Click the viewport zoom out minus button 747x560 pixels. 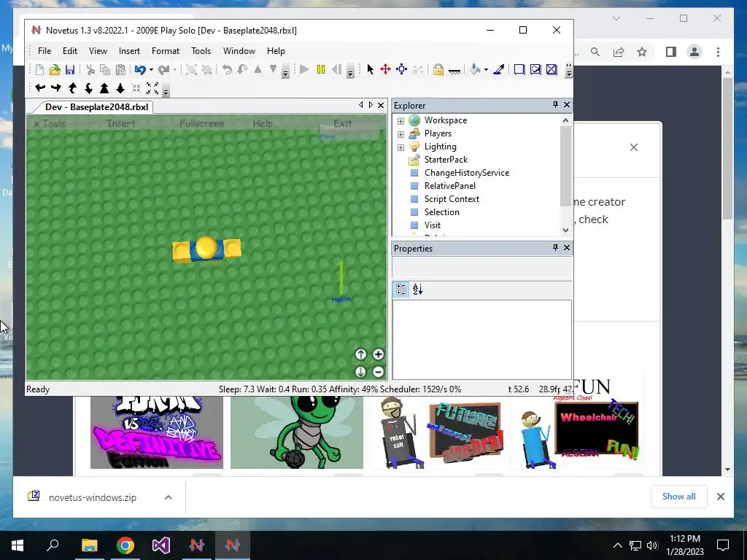pos(379,372)
